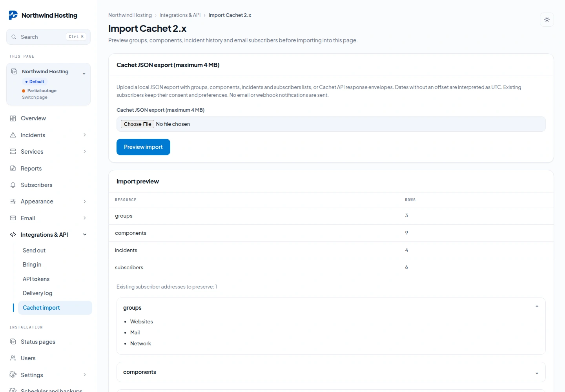The height and width of the screenshot is (392, 565).
Task: Follow the Northwind Hosting breadcrumb link
Action: (x=130, y=15)
